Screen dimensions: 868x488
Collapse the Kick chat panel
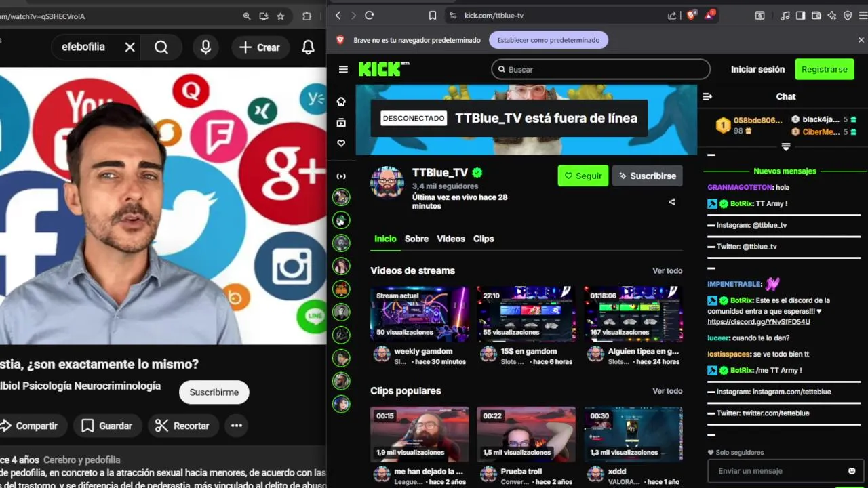pos(707,96)
